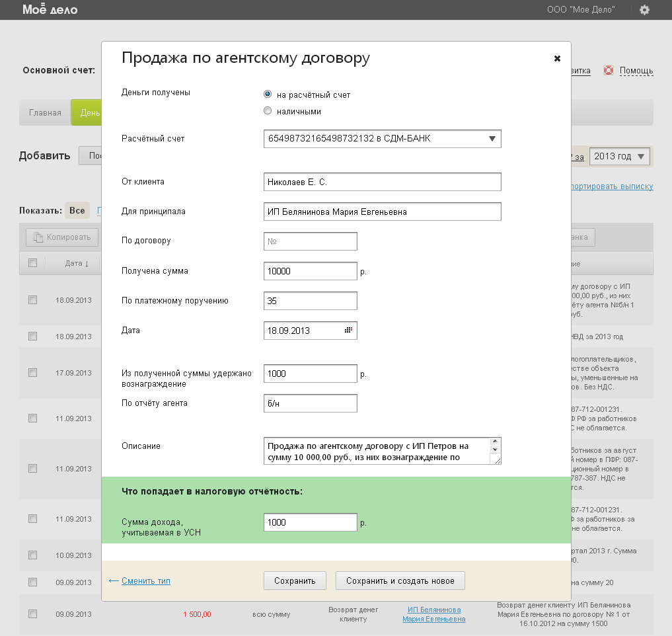
Task: Close the agent sale dialog
Action: (557, 58)
